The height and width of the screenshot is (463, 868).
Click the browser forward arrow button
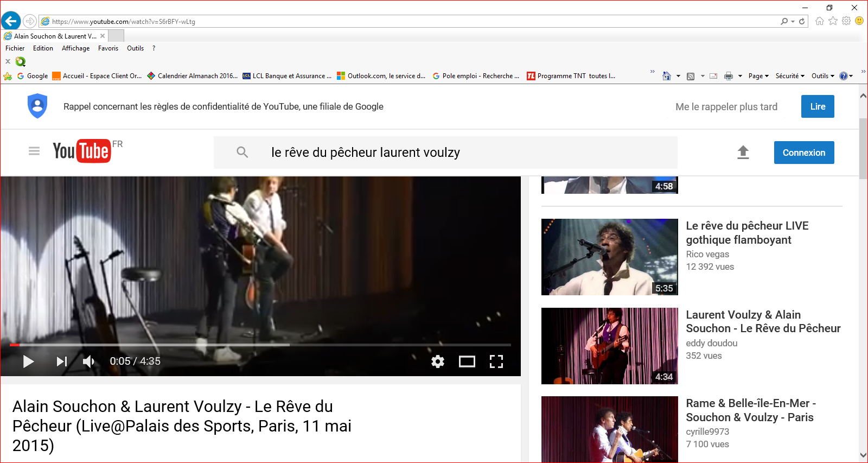[x=30, y=21]
